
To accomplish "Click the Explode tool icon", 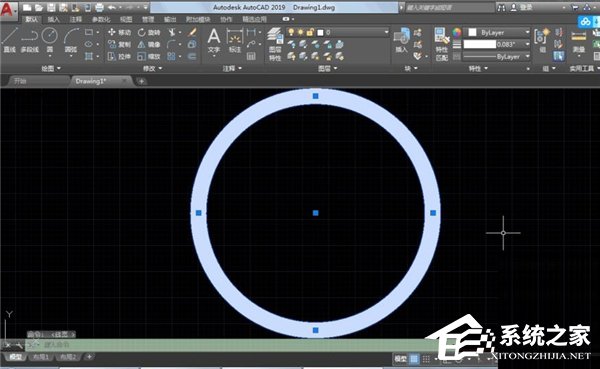I will (x=192, y=44).
